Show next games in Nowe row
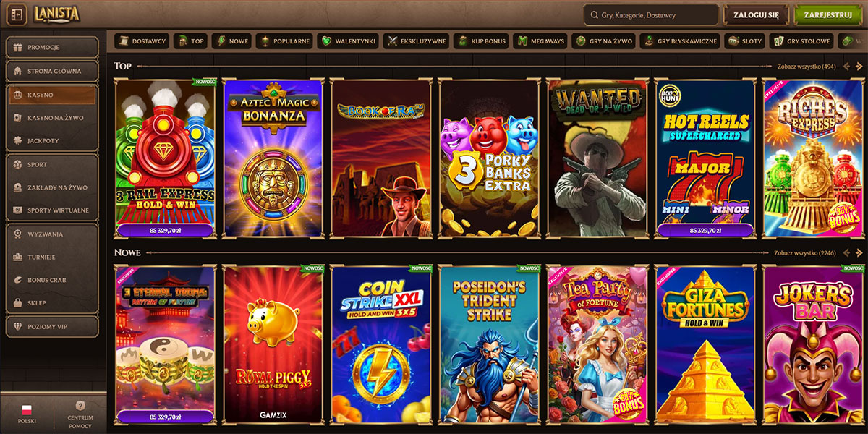This screenshot has height=434, width=868. click(859, 253)
